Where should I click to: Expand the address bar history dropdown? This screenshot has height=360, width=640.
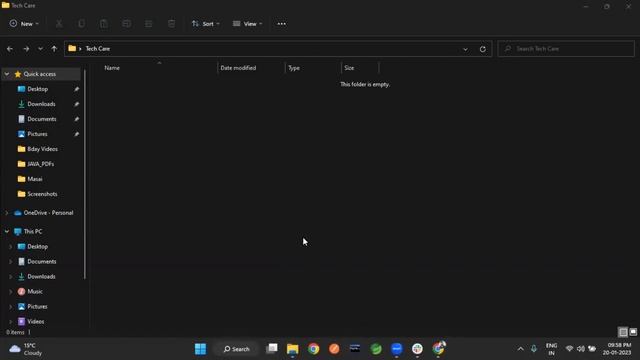click(465, 49)
